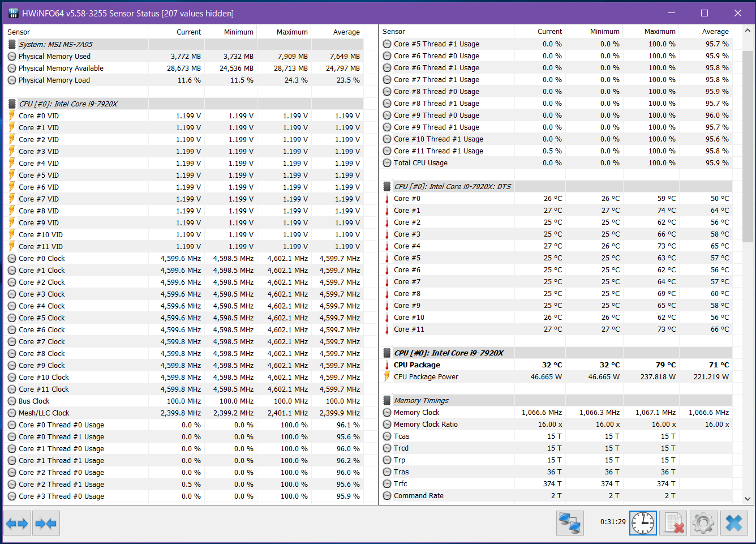Viewport: 756px width, 544px height.
Task: Open sensor settings gear icon
Action: (703, 522)
